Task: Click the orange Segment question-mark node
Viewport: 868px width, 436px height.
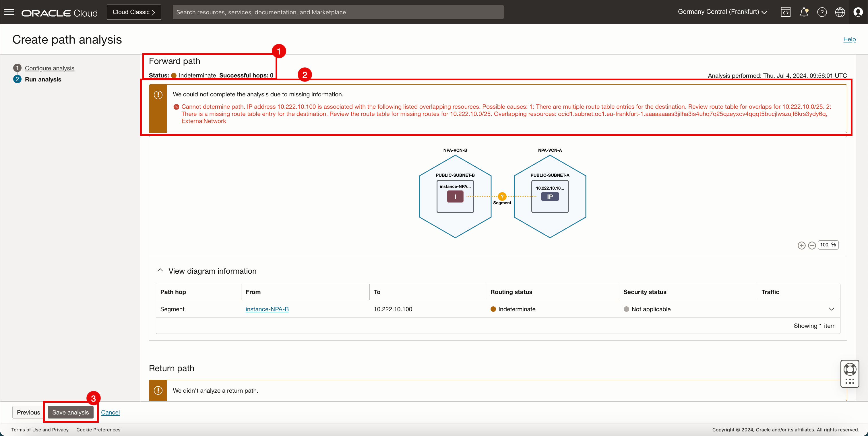Action: [x=502, y=196]
